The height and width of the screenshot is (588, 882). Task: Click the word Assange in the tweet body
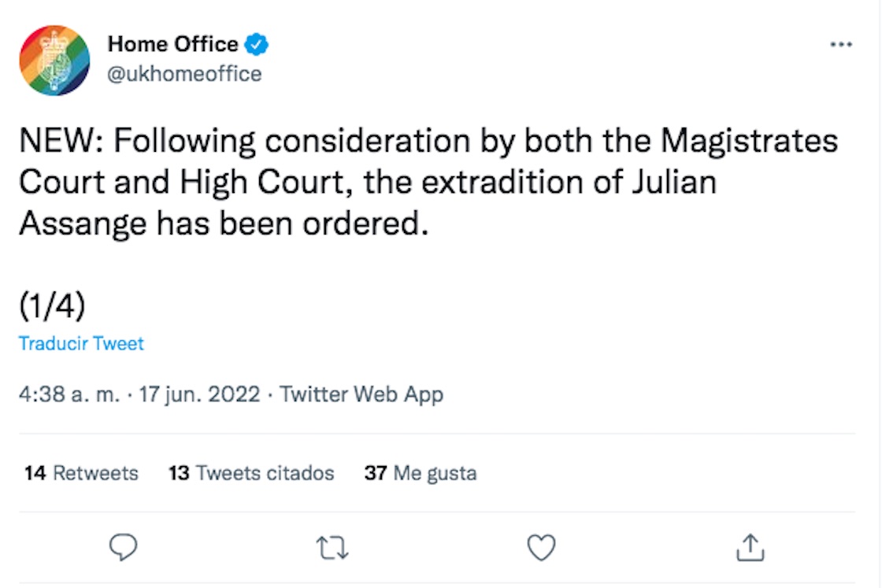(83, 224)
